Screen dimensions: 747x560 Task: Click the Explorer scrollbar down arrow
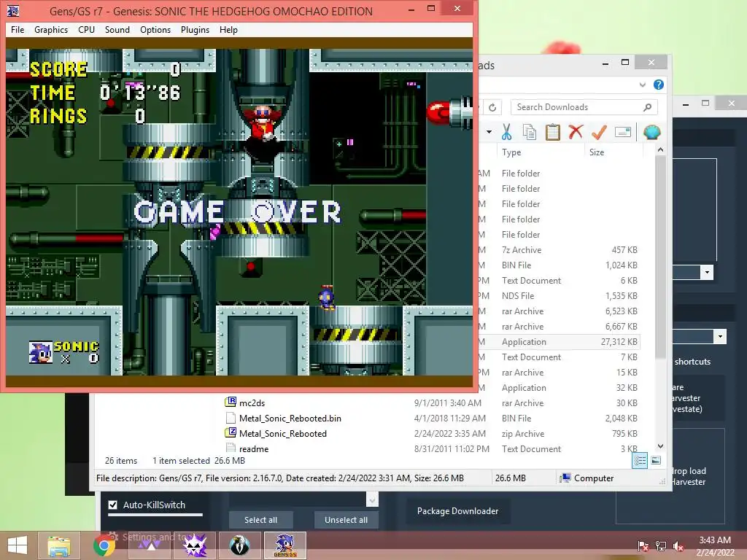coord(660,446)
